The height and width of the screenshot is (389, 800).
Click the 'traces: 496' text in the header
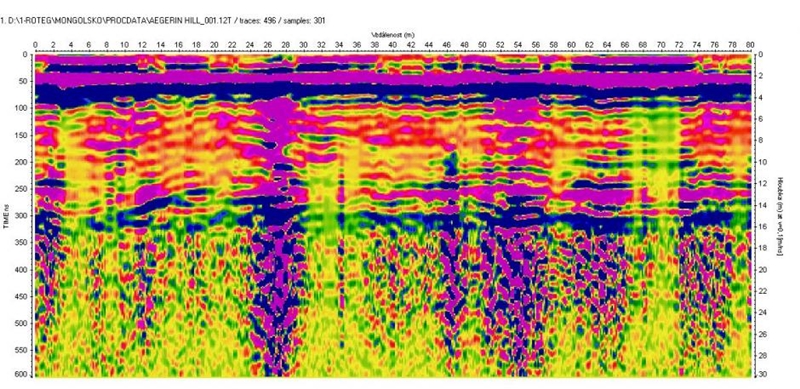click(x=259, y=20)
